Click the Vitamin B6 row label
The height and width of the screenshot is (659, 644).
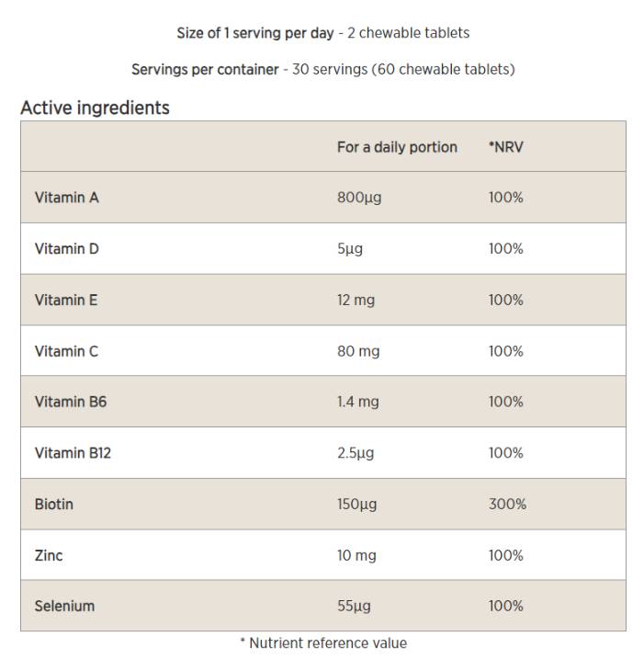click(x=70, y=402)
